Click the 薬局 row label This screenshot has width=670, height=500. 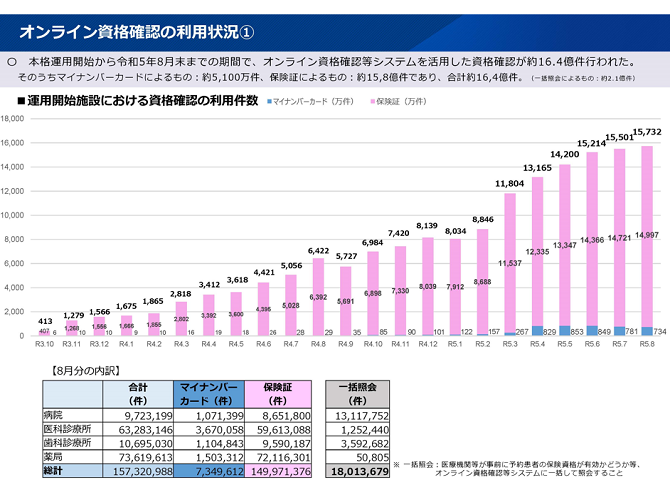point(53,457)
